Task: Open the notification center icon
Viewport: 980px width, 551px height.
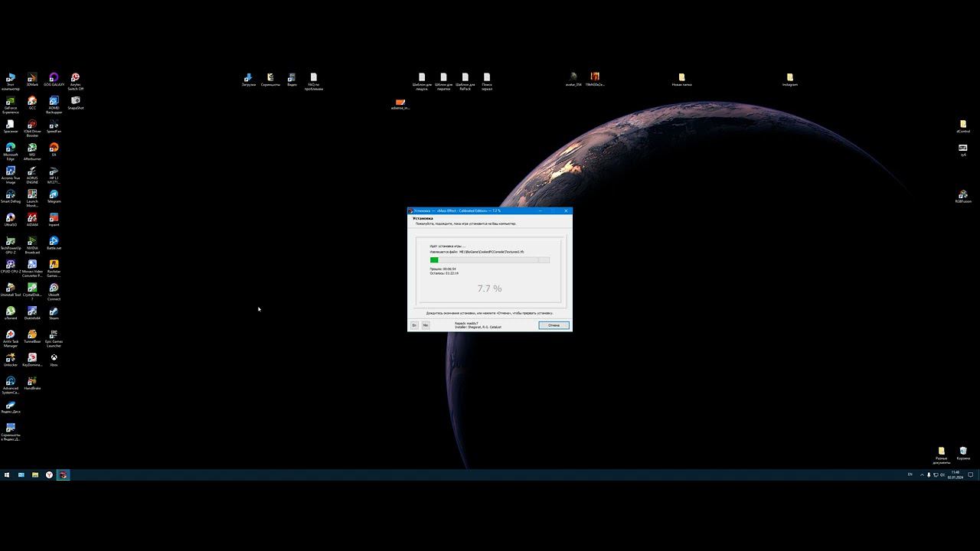Action: [x=971, y=474]
